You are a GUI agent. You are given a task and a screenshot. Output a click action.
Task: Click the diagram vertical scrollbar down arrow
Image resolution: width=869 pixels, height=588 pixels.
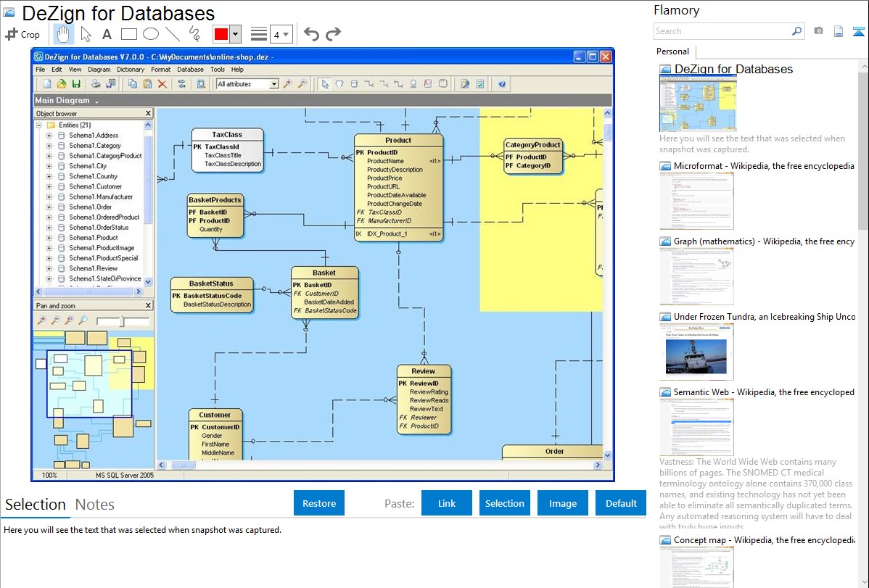tap(607, 455)
